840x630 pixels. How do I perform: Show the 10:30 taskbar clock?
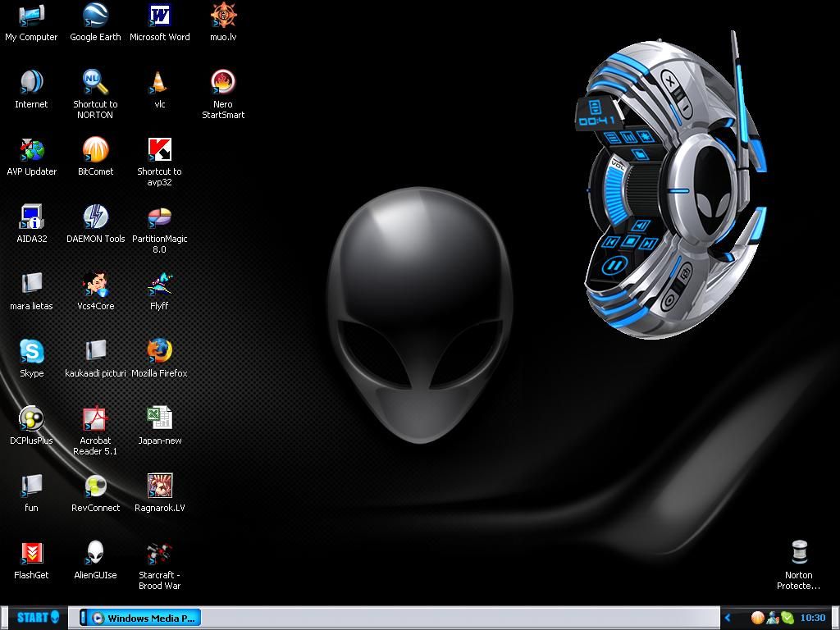click(813, 619)
